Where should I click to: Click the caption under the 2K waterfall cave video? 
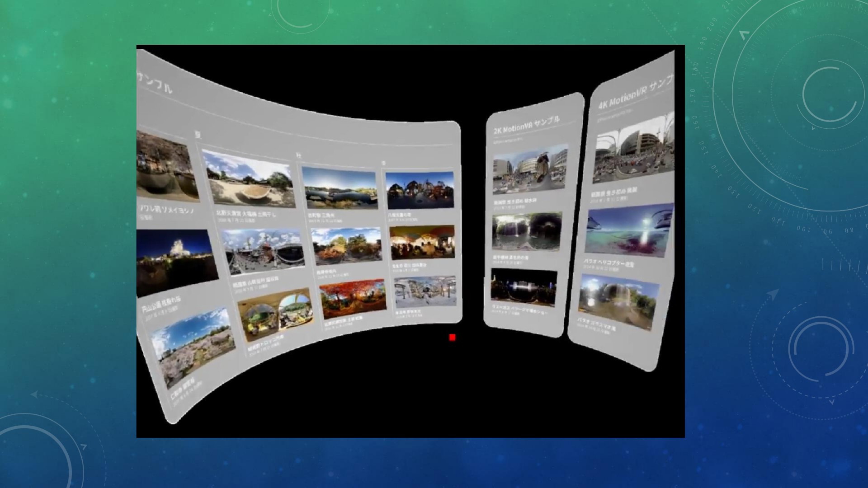pos(510,257)
